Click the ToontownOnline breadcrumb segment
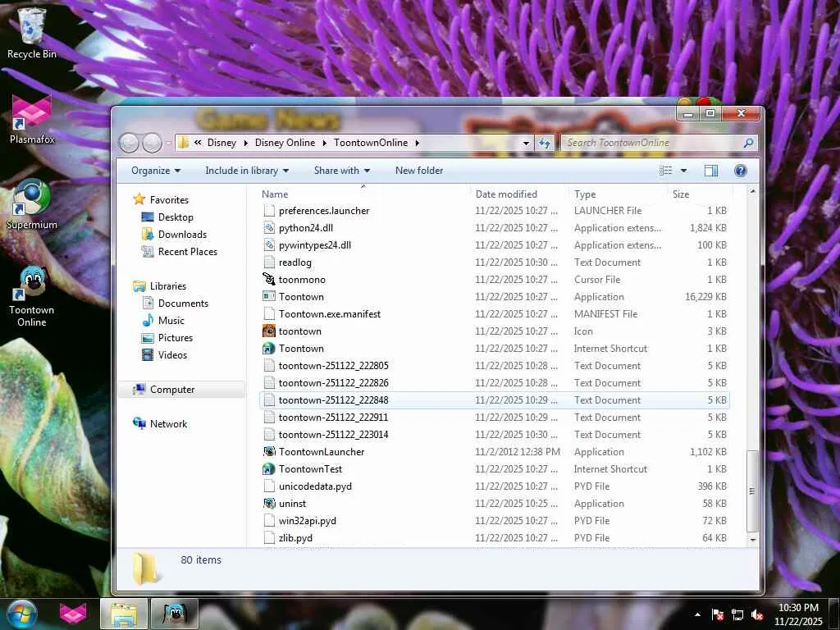Image resolution: width=840 pixels, height=630 pixels. pos(371,143)
